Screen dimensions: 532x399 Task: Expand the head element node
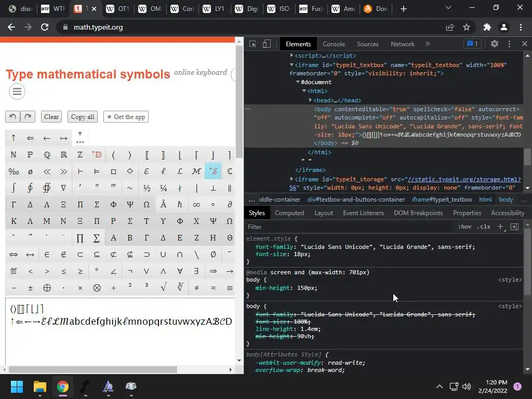[x=310, y=100]
